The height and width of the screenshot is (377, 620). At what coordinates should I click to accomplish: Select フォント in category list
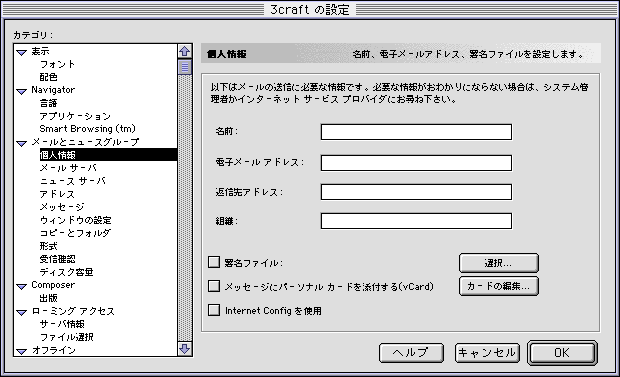pyautogui.click(x=57, y=64)
